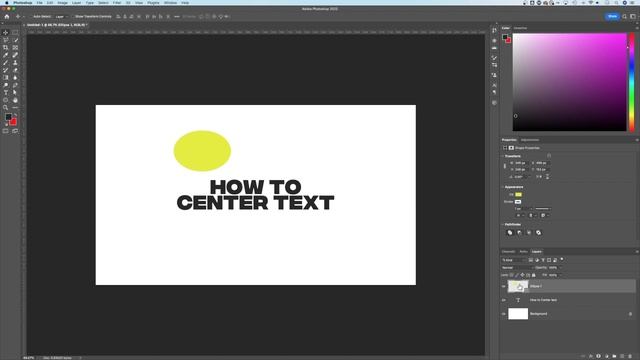
Task: Select the Clone Stamp tool
Action: click(15, 62)
